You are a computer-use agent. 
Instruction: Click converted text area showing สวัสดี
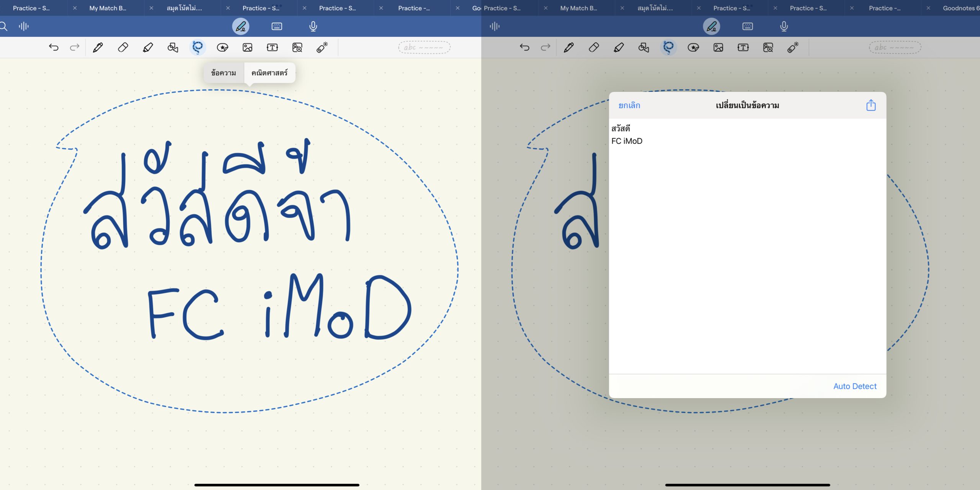[x=621, y=129]
